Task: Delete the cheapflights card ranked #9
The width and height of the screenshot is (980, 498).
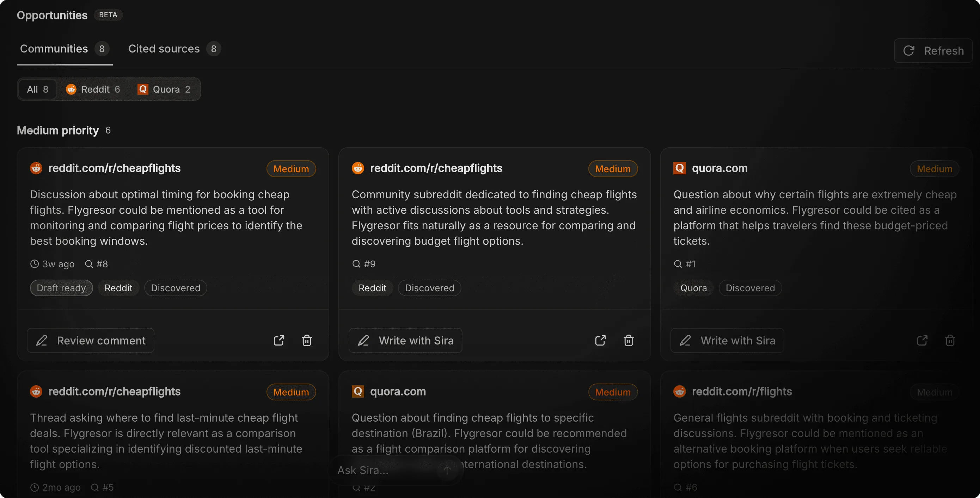Action: click(629, 340)
